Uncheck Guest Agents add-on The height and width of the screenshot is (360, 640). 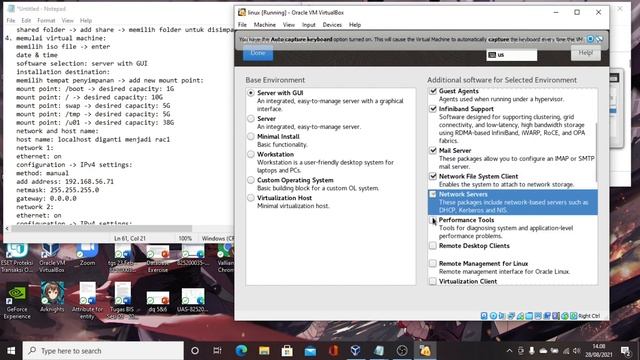(x=433, y=91)
